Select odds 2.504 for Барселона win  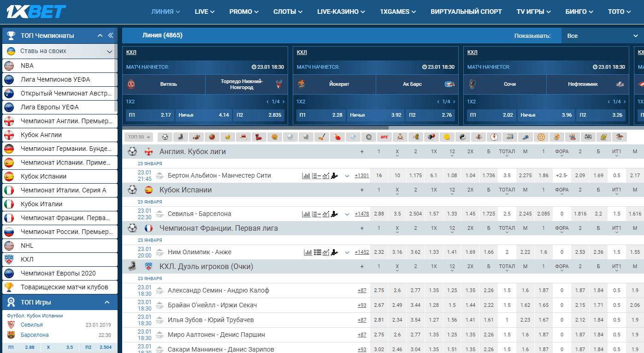pyautogui.click(x=415, y=214)
